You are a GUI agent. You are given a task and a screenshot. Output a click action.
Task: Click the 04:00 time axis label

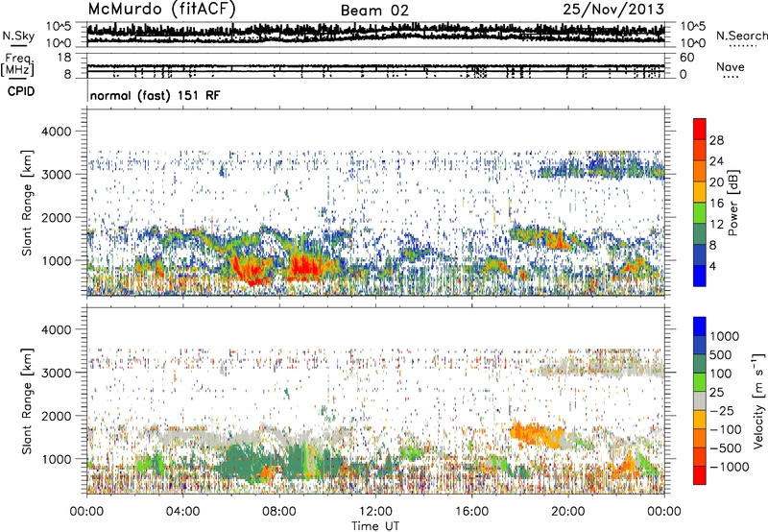coord(182,512)
